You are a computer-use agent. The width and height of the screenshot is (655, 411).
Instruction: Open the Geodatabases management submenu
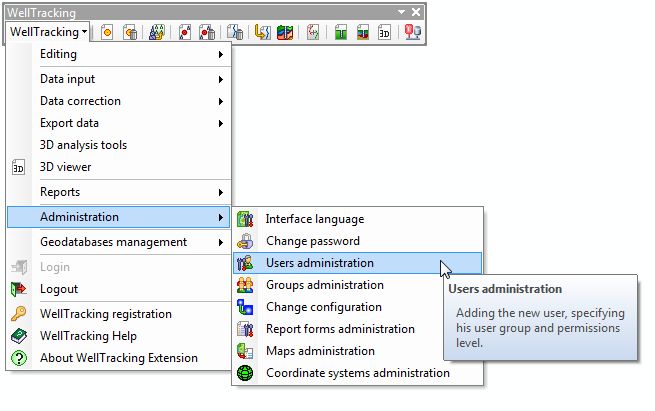point(119,242)
